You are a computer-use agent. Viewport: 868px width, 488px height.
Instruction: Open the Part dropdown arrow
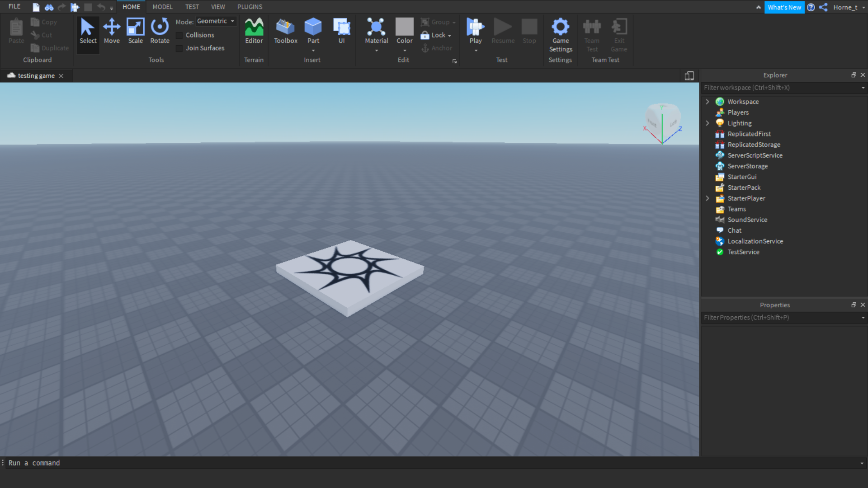click(313, 51)
